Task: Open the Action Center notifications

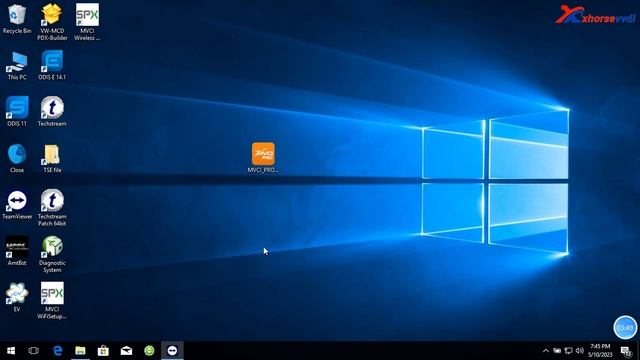Action: coord(626,351)
